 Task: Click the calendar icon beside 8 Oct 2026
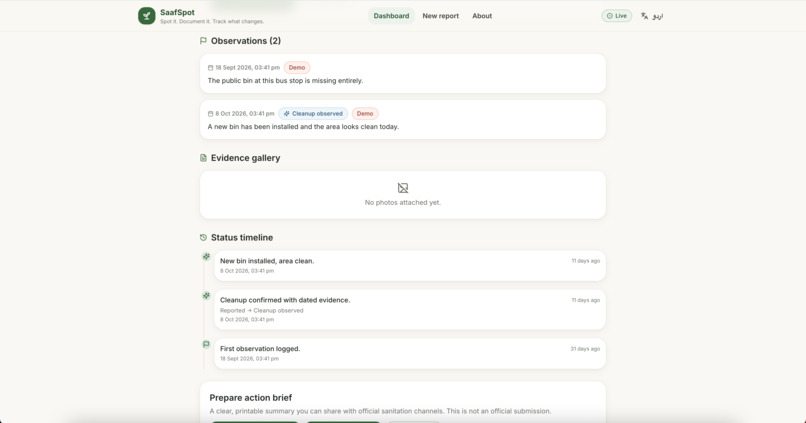pos(210,114)
